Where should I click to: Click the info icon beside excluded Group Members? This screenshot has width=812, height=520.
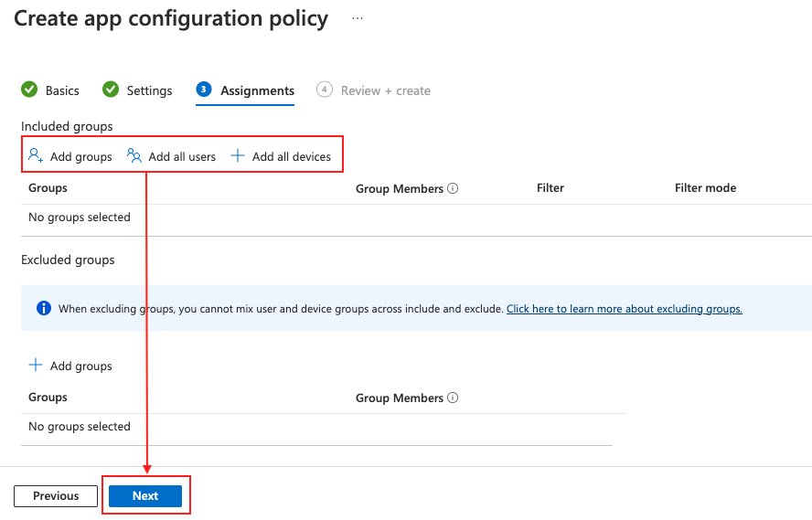tap(453, 398)
